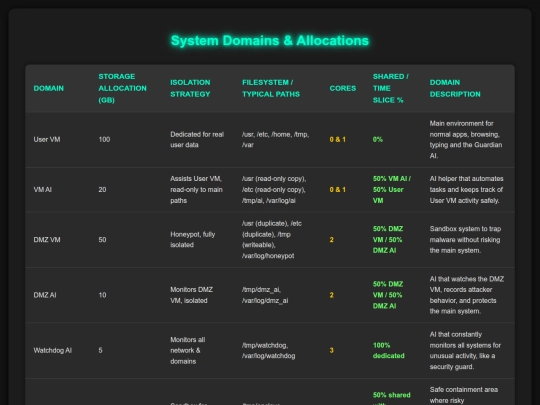540x405 pixels.
Task: Click the DMZ VM cores value 2
Action: click(x=332, y=240)
